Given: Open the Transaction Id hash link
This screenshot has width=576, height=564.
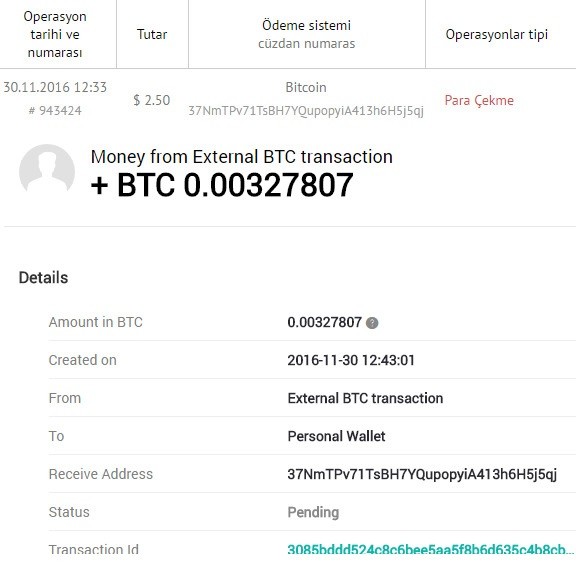Looking at the screenshot, I should 431,550.
